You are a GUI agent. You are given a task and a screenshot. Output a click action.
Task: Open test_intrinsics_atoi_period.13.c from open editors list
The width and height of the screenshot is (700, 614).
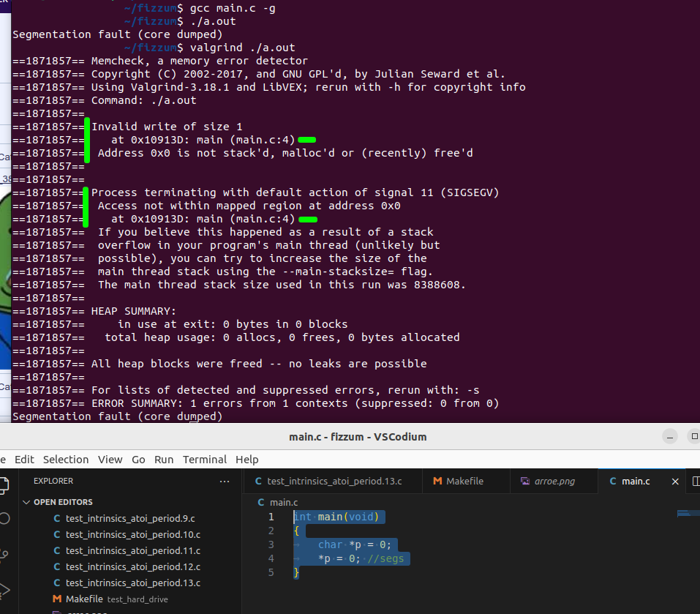(132, 583)
